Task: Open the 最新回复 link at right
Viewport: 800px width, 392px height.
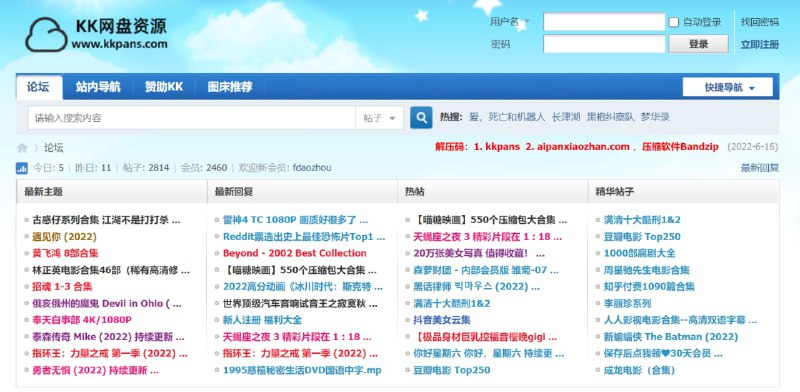Action: pyautogui.click(x=760, y=167)
